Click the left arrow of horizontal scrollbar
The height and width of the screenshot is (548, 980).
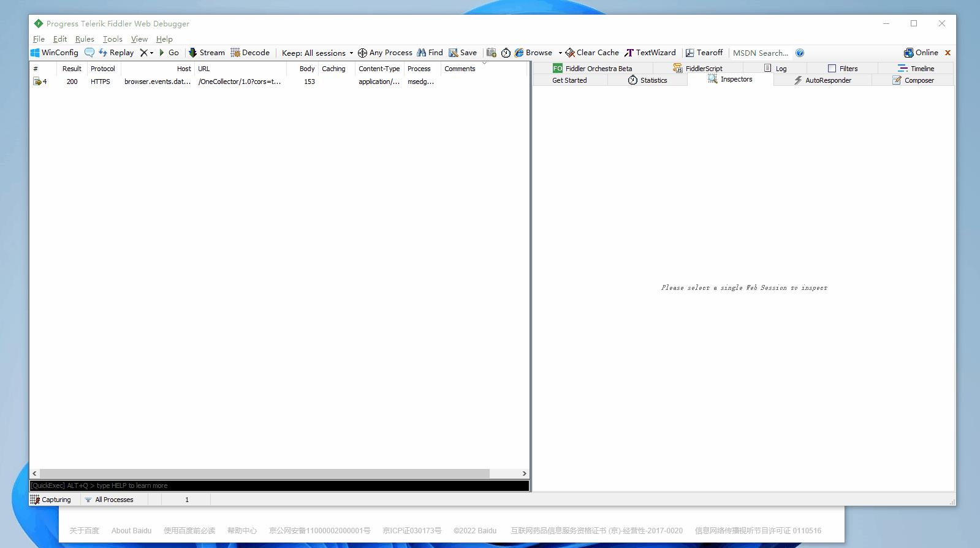(x=34, y=473)
